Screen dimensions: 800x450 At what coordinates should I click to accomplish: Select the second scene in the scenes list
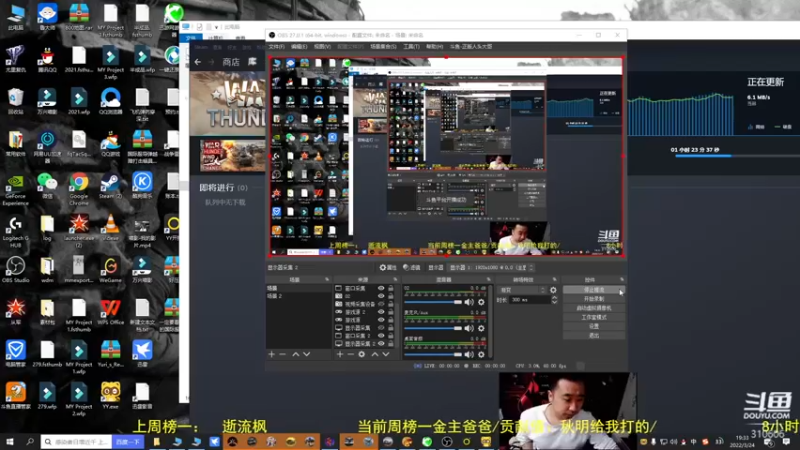coord(298,296)
